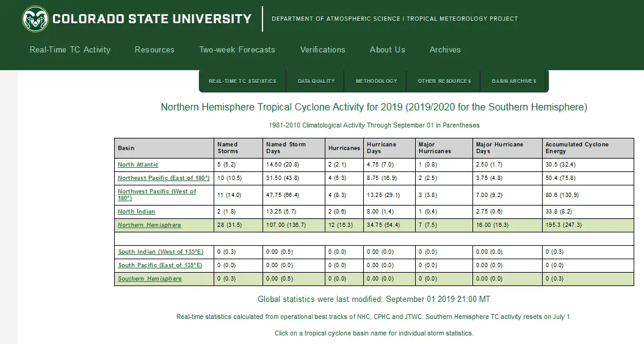Select the Northwest Pacific ACE value 80.6 (130.9)
Screen dimensions: 644x344
coord(588,195)
